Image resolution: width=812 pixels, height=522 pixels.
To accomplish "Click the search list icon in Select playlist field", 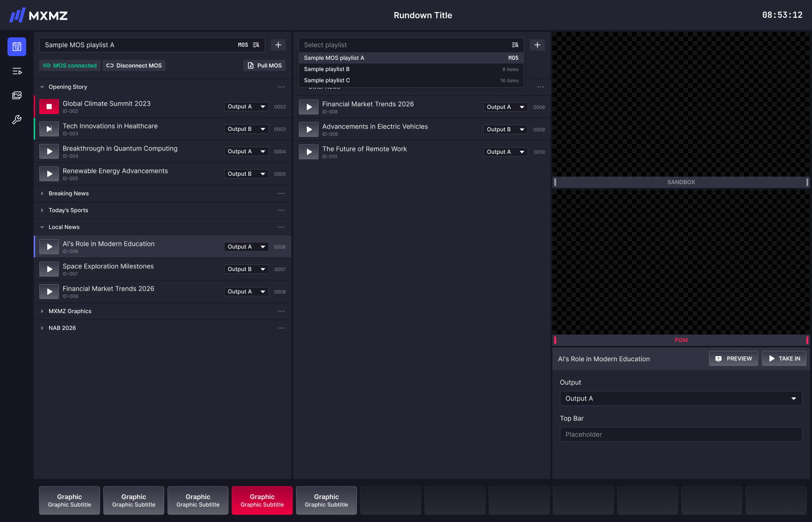I will point(515,45).
